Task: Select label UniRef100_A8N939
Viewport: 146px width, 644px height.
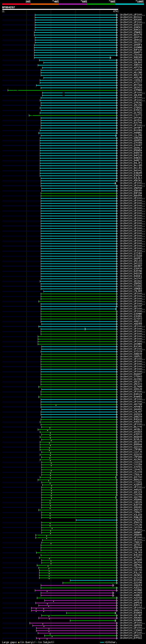Action: point(131,354)
